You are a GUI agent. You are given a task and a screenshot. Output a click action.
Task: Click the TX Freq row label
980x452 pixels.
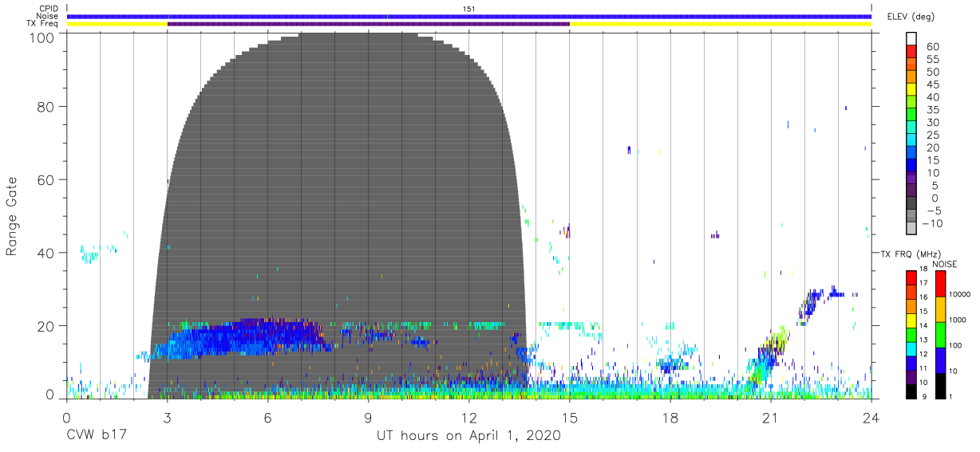44,24
